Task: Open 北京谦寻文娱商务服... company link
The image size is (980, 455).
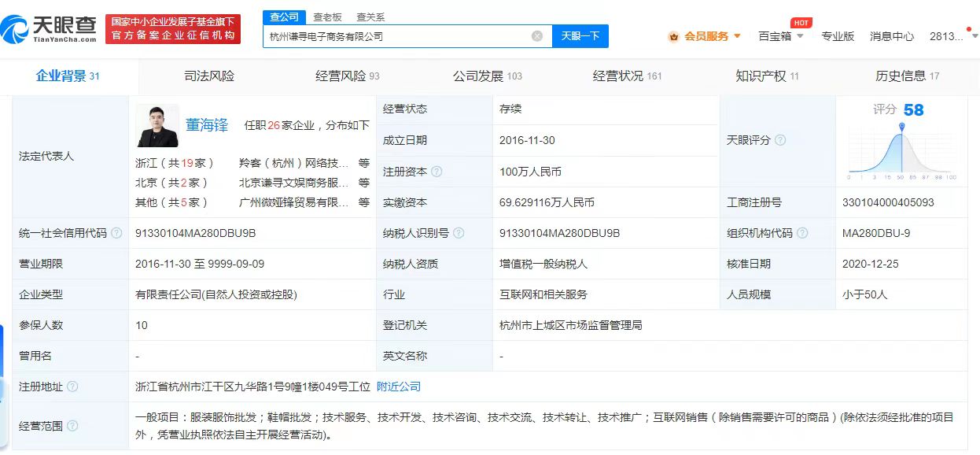Action: click(293, 183)
